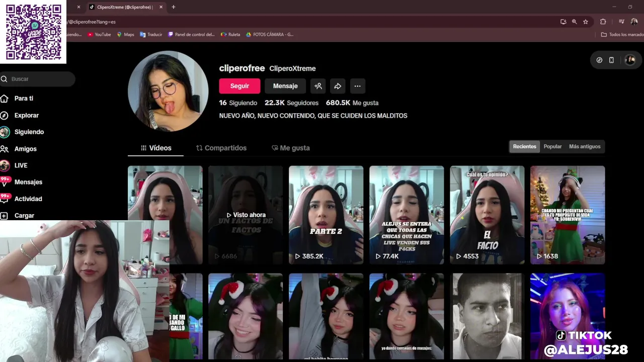
Task: Bookmark this page with star icon
Action: [586, 22]
